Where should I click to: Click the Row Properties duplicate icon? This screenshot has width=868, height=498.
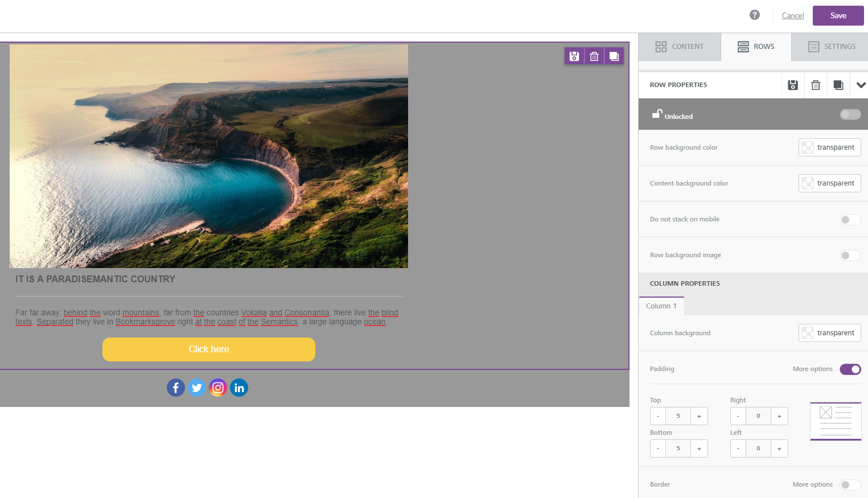point(838,85)
